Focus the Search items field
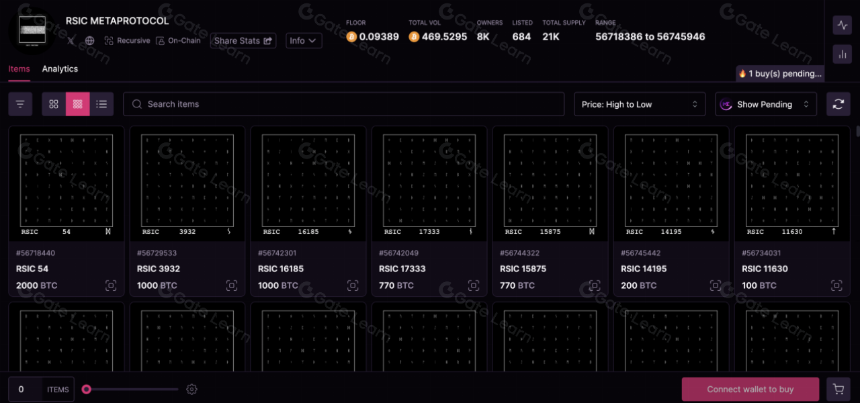Viewport: 860px width, 403px height. (x=344, y=104)
